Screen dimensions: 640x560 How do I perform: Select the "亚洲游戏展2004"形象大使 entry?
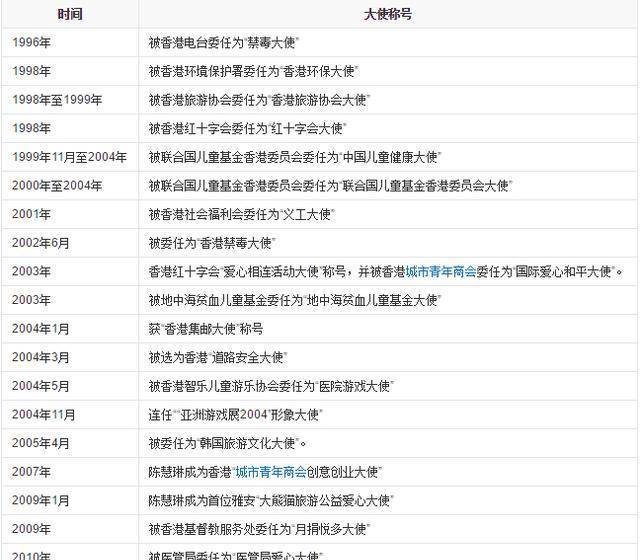coord(236,415)
